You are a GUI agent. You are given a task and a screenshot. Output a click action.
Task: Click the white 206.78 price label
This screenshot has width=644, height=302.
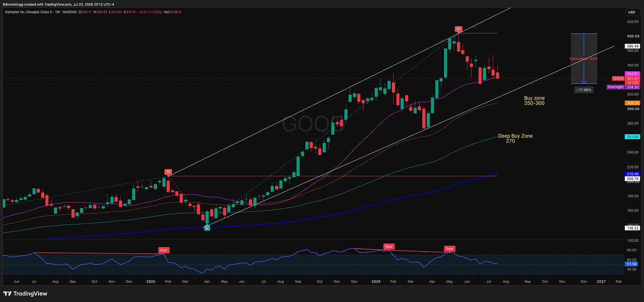tap(633, 178)
